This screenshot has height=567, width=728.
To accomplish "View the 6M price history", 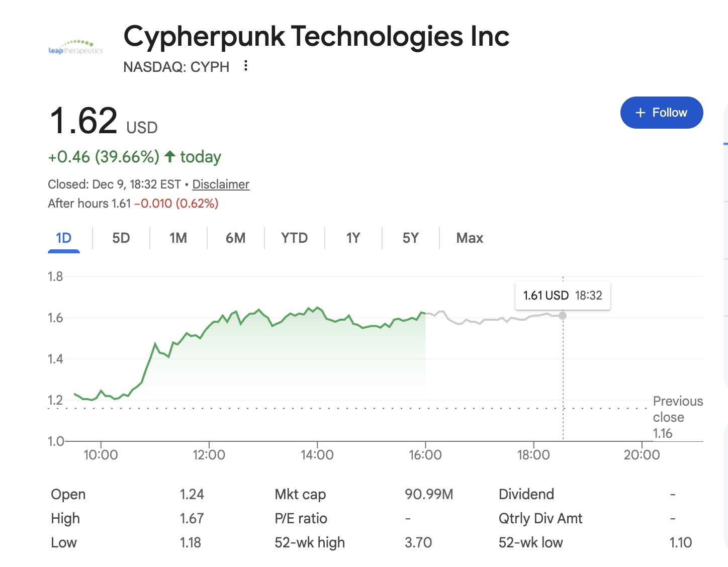I will pyautogui.click(x=235, y=238).
